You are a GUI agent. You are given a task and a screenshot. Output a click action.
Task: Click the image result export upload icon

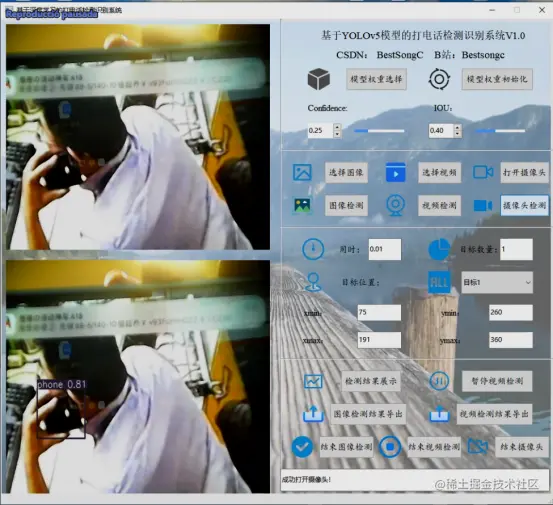pyautogui.click(x=313, y=414)
